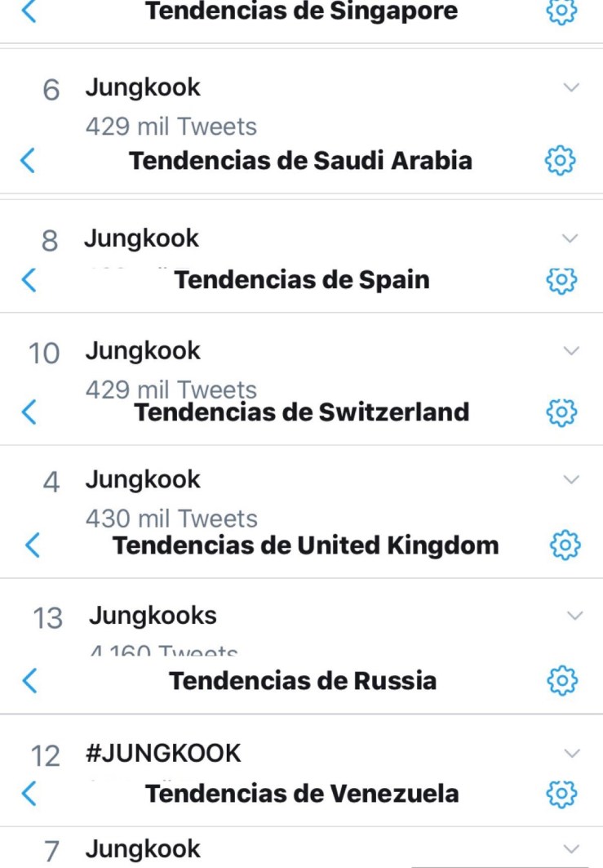
Task: Expand options for #JUNGKOOK trend
Action: click(571, 753)
